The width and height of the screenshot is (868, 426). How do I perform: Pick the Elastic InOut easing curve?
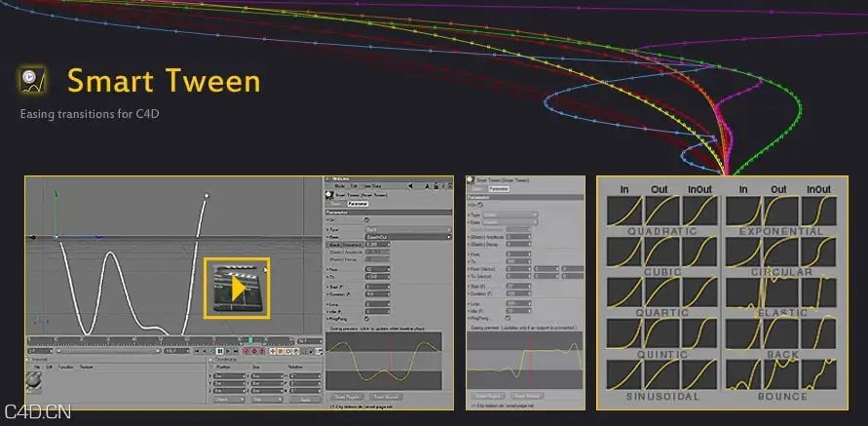818,292
